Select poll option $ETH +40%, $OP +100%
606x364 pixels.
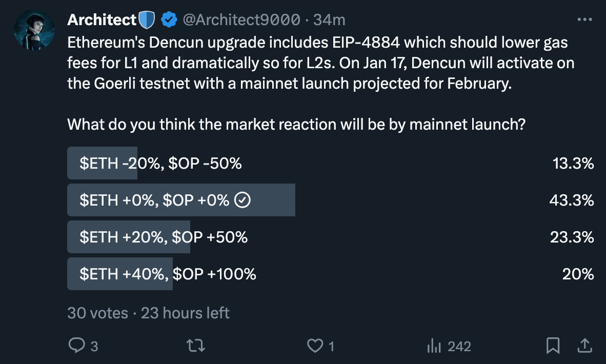point(168,274)
